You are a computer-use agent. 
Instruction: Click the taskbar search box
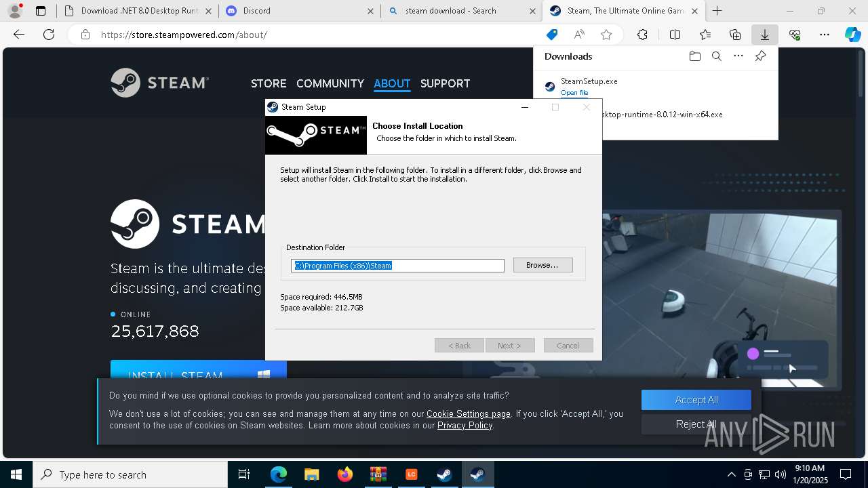pos(130,474)
